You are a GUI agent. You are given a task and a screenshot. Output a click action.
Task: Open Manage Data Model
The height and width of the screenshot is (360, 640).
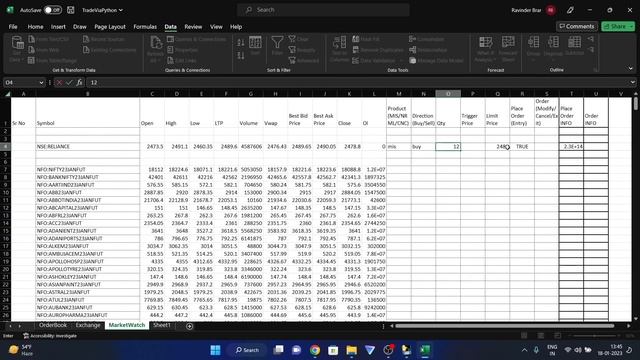tap(436, 60)
